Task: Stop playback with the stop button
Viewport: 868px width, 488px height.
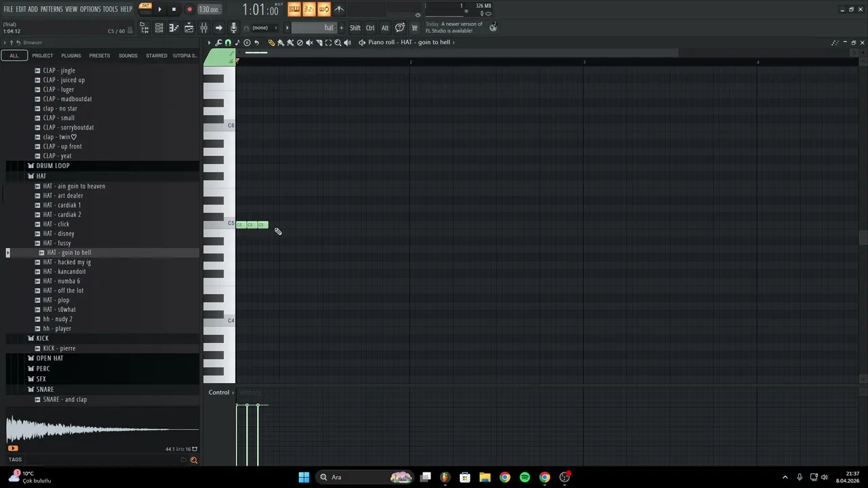Action: (x=174, y=9)
